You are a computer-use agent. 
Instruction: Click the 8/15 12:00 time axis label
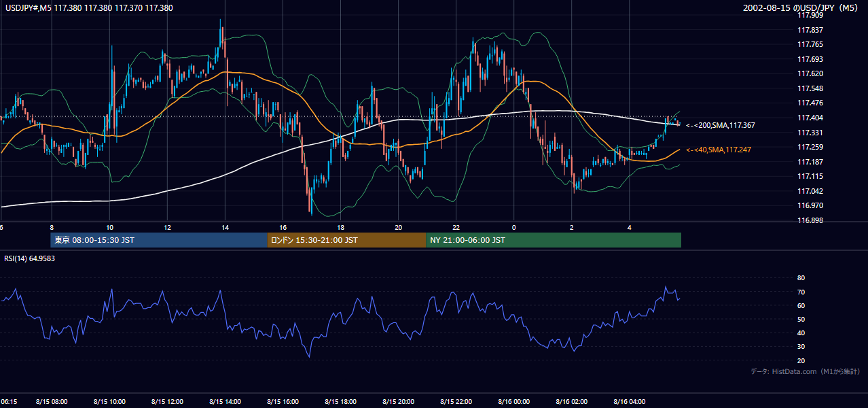click(x=167, y=402)
